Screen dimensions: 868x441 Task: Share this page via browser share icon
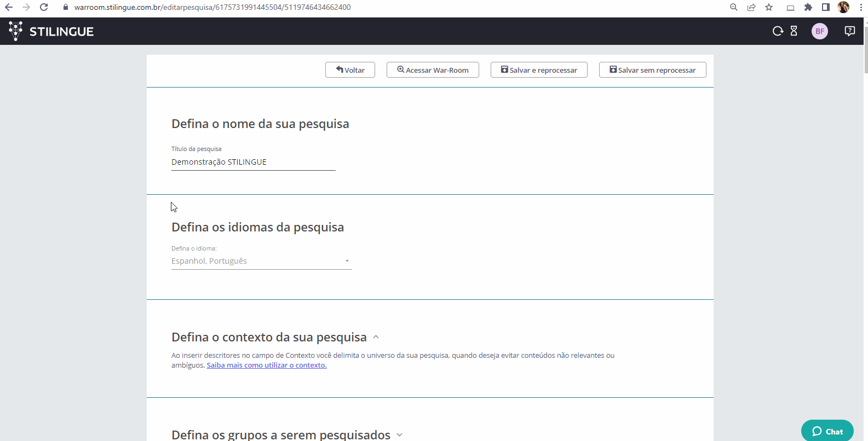[751, 7]
